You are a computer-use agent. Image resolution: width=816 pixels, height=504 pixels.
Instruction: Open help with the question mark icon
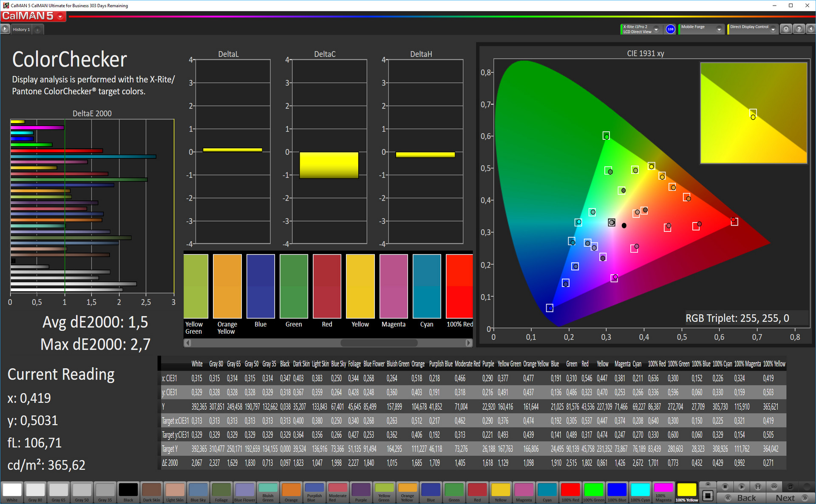click(799, 29)
